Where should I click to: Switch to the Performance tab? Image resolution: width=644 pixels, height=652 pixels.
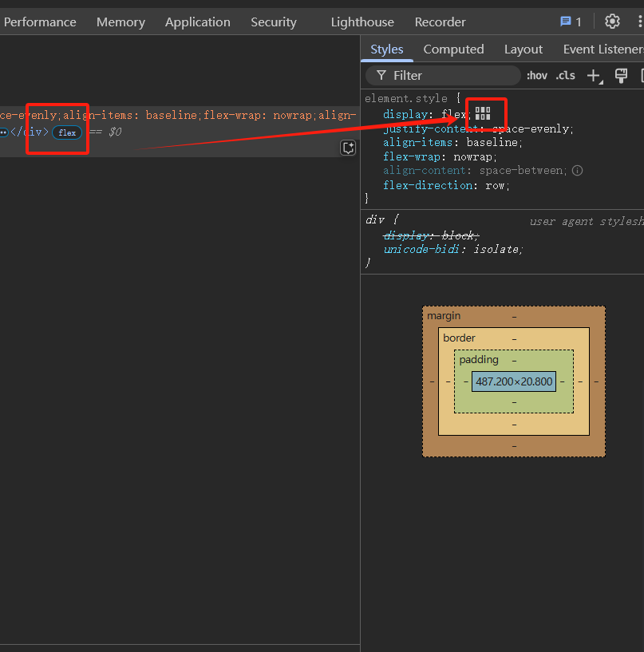click(40, 22)
